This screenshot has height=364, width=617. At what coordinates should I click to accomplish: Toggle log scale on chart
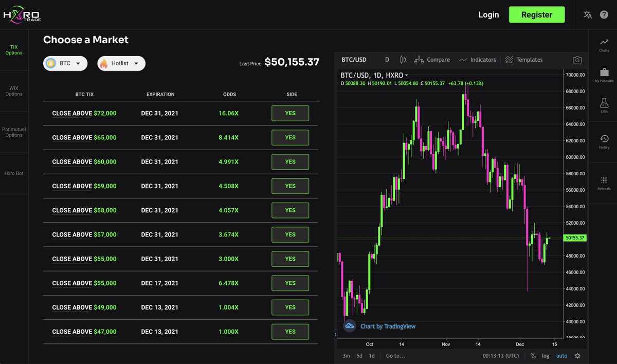[545, 356]
